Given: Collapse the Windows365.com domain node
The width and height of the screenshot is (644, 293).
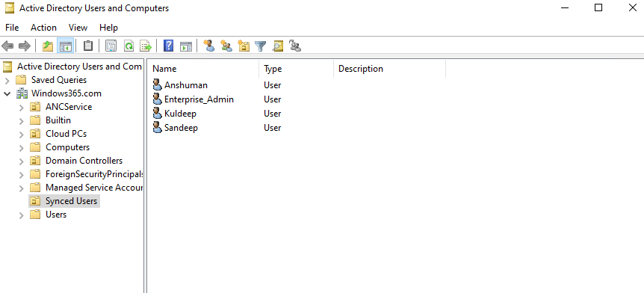Looking at the screenshot, I should [7, 93].
